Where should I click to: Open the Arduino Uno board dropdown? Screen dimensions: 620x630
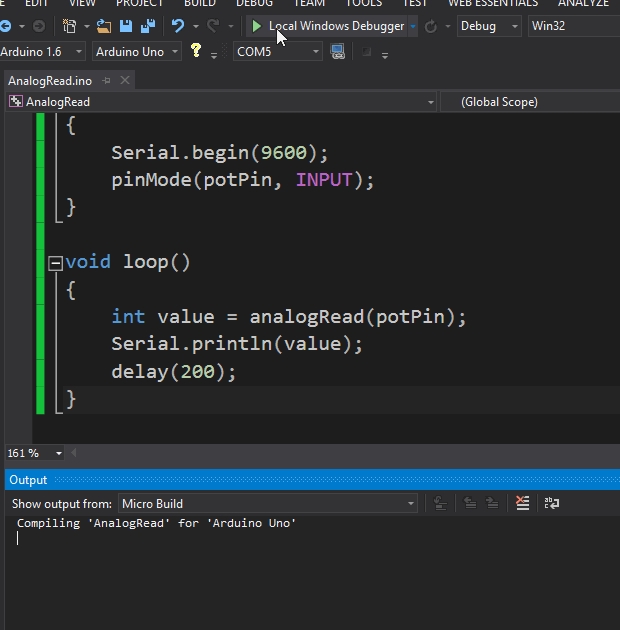[137, 51]
